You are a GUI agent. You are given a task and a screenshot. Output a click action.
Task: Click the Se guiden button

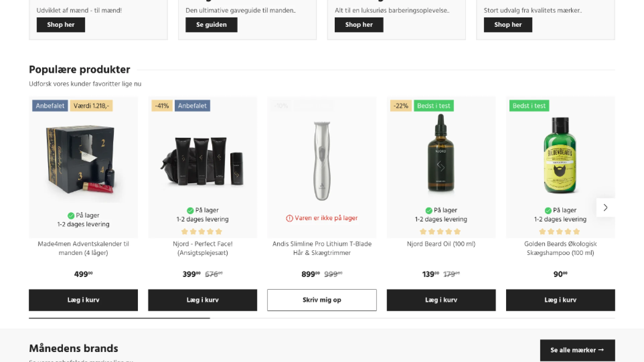click(211, 25)
